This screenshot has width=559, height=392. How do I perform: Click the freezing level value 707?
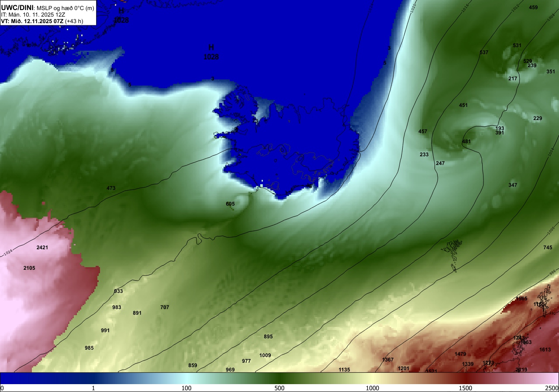(x=165, y=307)
